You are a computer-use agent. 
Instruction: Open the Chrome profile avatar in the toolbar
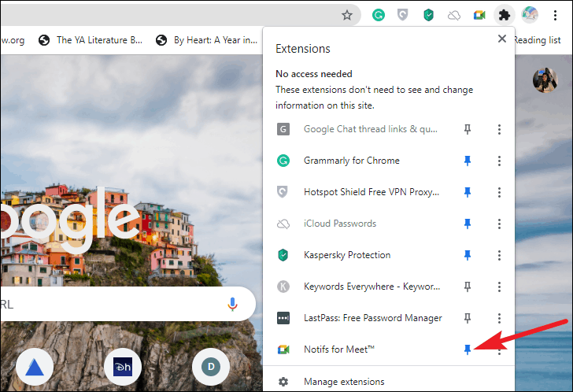(x=530, y=15)
